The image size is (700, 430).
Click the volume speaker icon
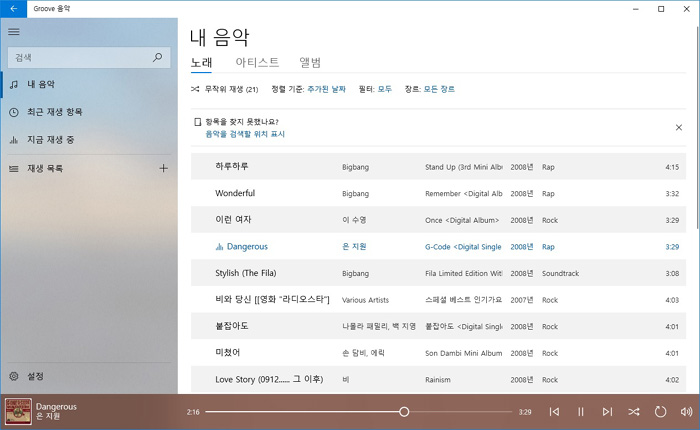click(686, 412)
